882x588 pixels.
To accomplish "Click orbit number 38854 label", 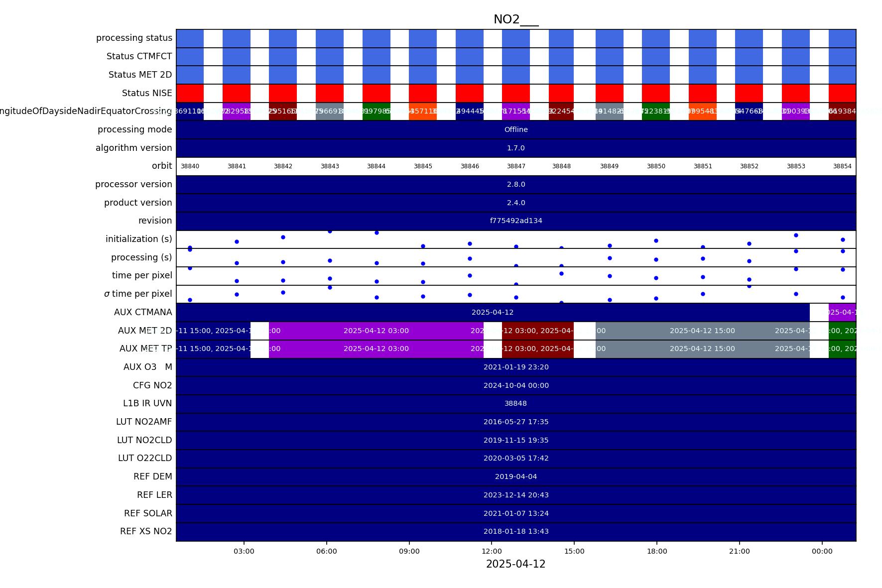I will (x=842, y=166).
